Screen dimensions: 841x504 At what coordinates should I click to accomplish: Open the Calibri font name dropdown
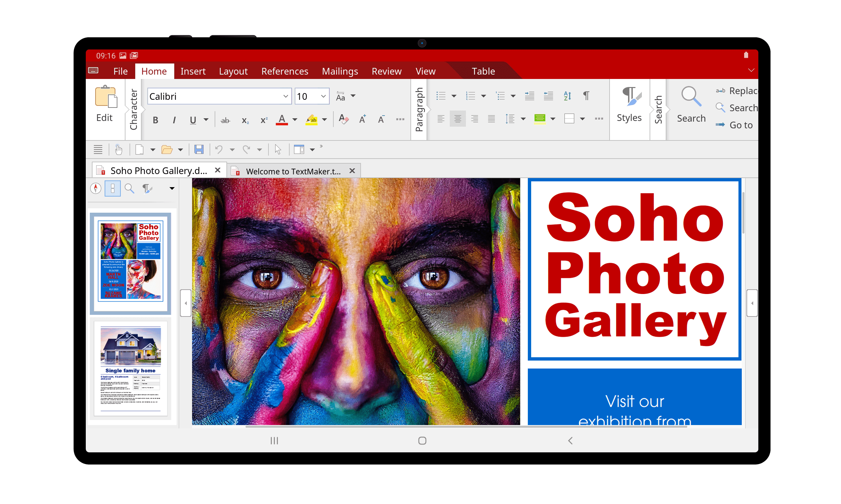[x=286, y=96]
